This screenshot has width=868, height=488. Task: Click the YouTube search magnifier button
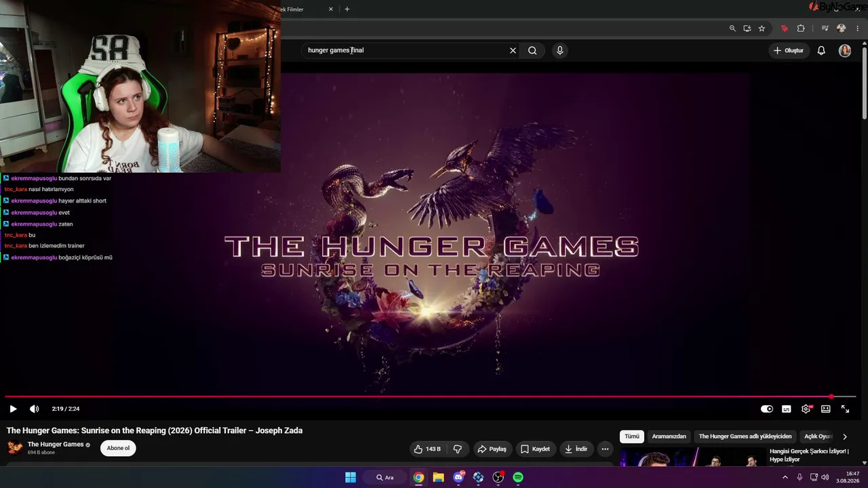pos(532,50)
